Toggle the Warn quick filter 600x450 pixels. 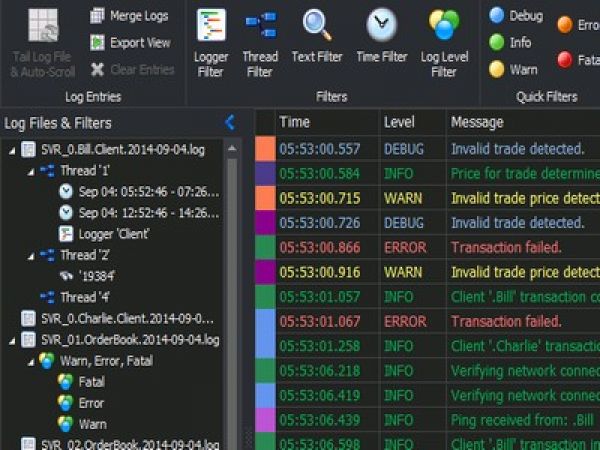pyautogui.click(x=513, y=70)
